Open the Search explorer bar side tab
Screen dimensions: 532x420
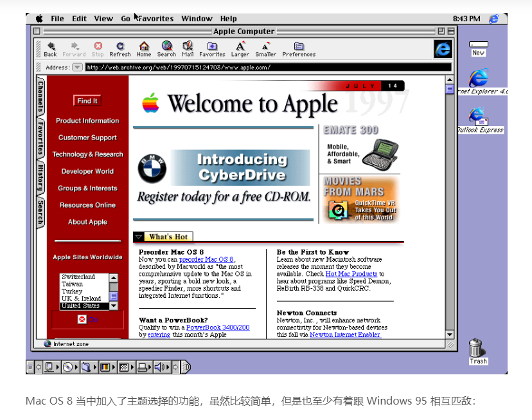pos(40,212)
